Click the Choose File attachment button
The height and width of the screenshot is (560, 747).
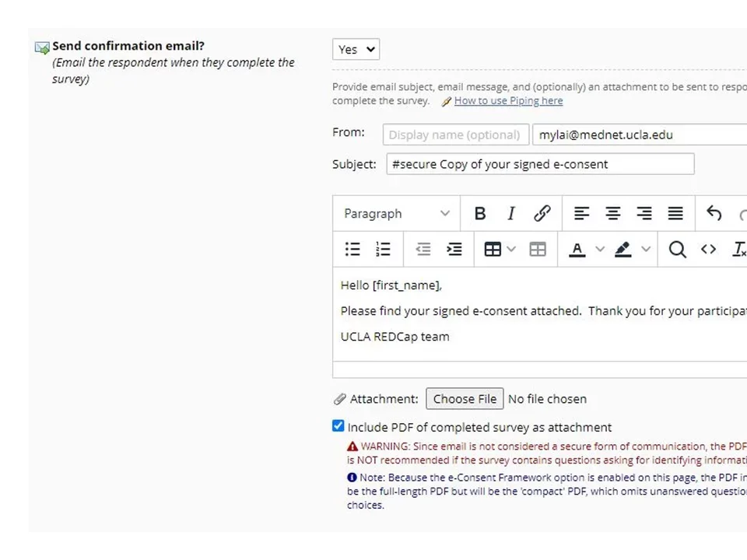pyautogui.click(x=465, y=398)
